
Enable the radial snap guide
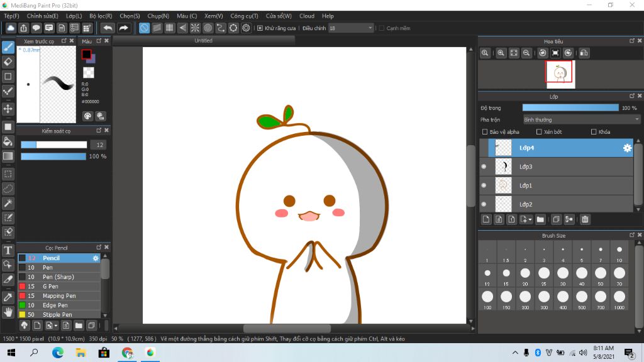coord(195,28)
